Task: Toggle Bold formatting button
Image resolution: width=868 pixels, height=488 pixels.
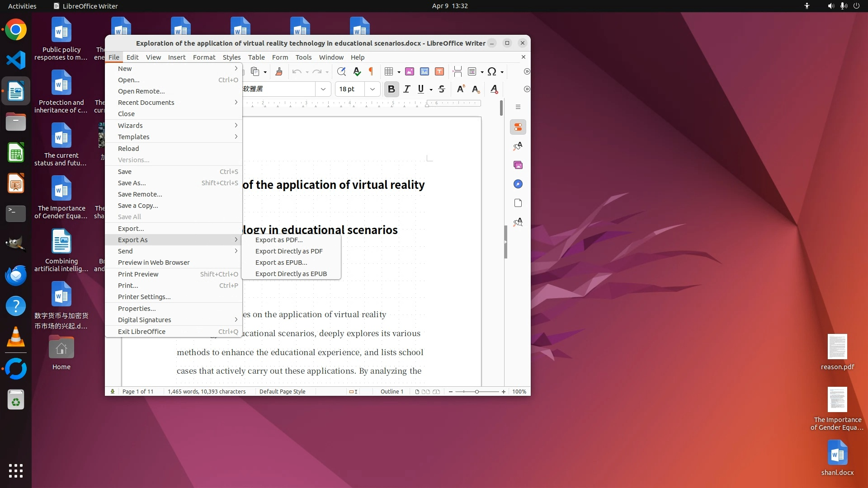Action: [392, 89]
